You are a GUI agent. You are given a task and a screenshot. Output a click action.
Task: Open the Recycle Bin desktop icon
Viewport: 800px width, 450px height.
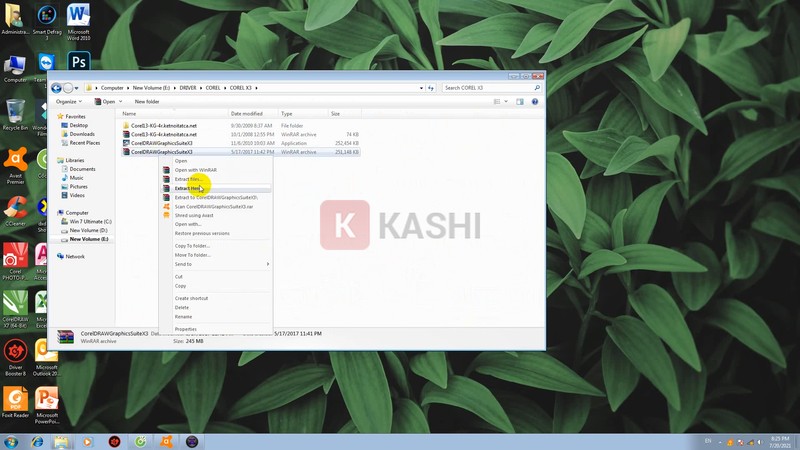[15, 112]
